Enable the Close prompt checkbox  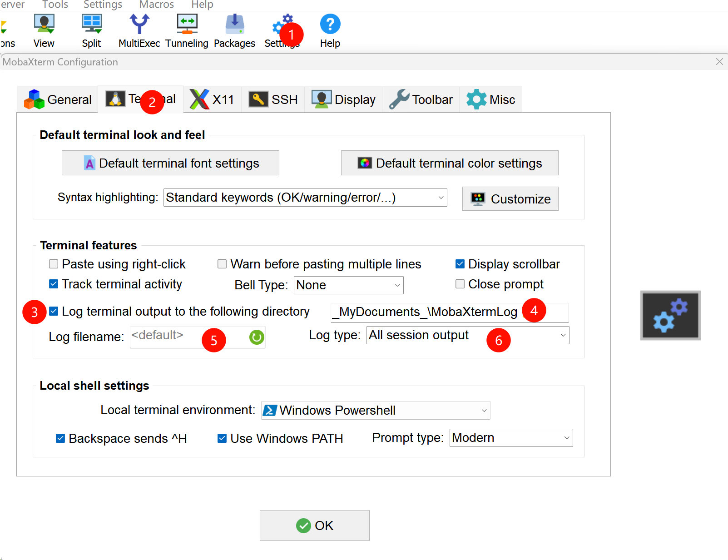click(460, 284)
